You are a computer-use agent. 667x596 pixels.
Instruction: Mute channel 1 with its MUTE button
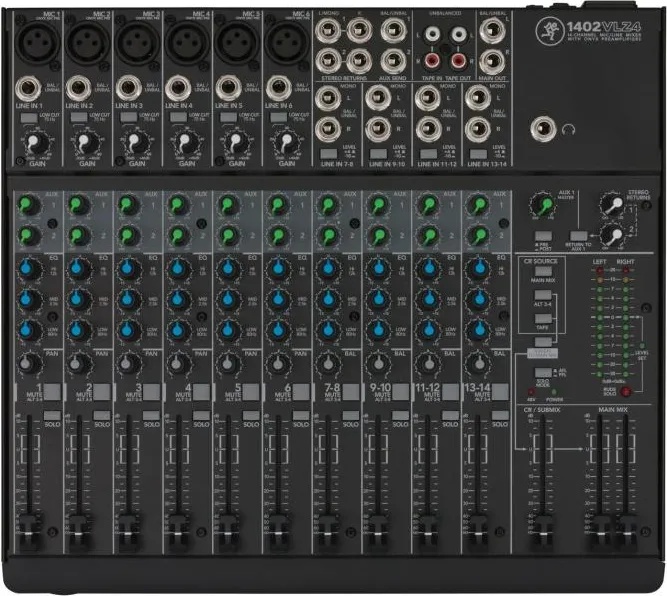tap(52, 392)
